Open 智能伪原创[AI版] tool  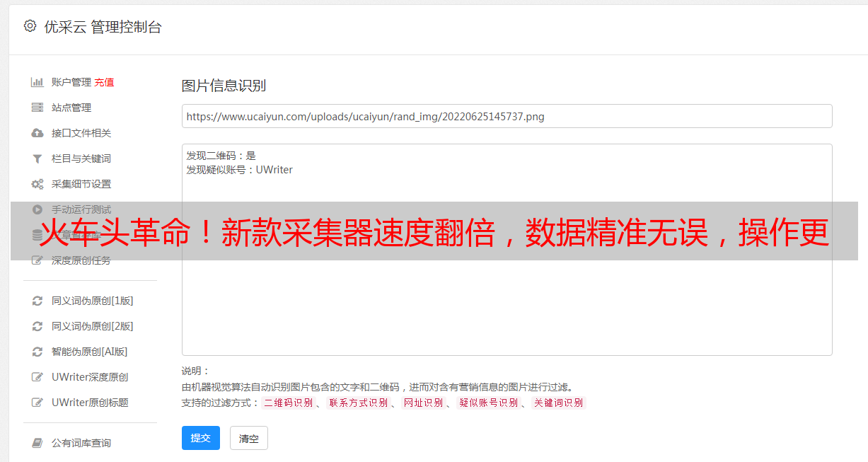[90, 352]
